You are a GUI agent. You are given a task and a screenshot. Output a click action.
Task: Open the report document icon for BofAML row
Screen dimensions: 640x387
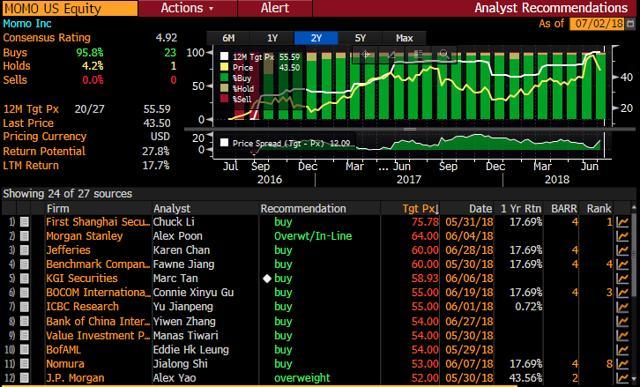24,350
